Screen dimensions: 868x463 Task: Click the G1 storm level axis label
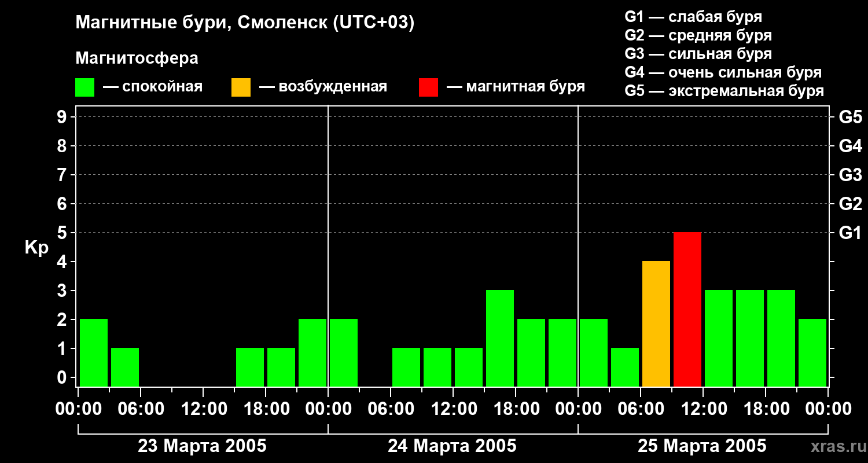click(850, 233)
